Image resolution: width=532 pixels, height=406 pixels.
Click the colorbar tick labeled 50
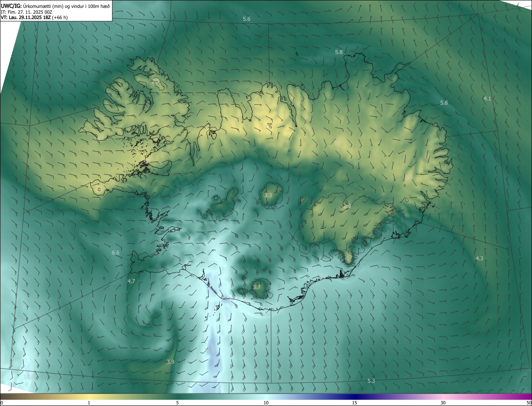(529, 403)
